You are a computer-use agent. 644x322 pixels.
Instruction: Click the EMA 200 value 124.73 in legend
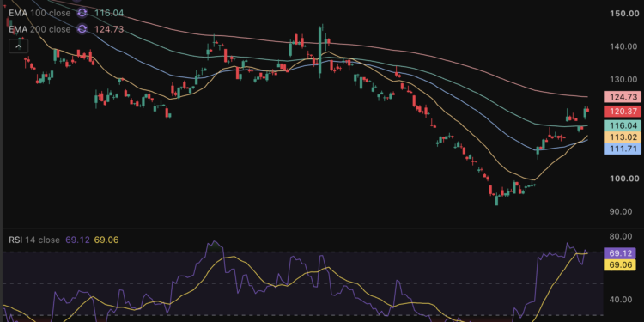(x=109, y=29)
